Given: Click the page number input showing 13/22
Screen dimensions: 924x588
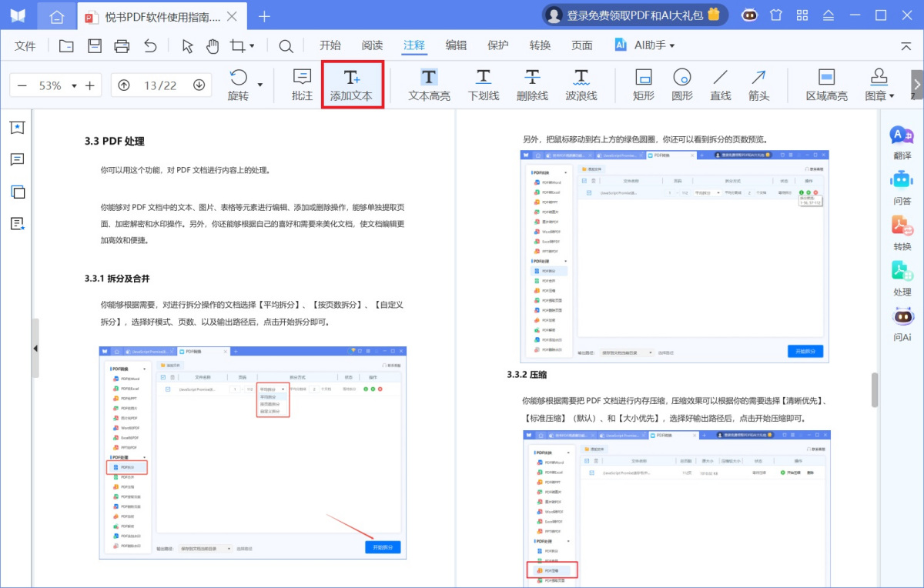Looking at the screenshot, I should (x=161, y=85).
